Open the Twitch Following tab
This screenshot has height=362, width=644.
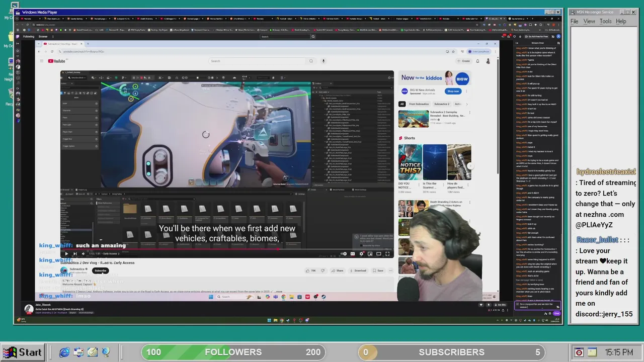[29, 36]
